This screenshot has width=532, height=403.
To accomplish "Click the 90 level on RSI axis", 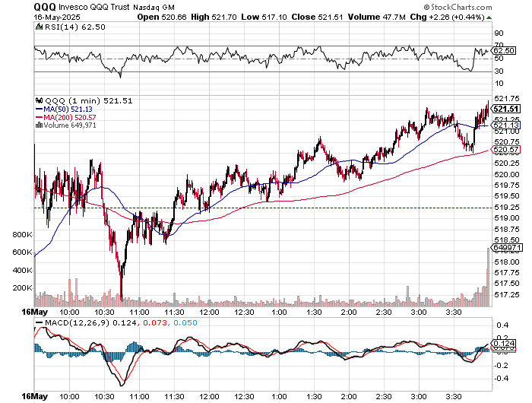I will [x=499, y=33].
